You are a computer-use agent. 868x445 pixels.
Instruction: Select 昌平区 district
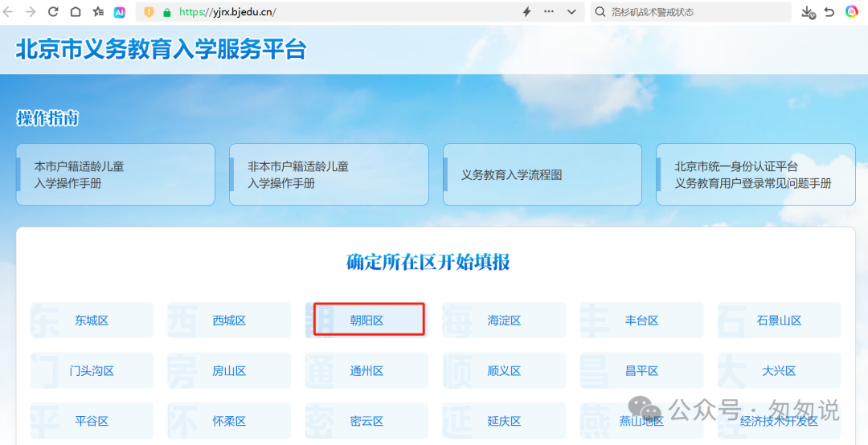click(641, 370)
